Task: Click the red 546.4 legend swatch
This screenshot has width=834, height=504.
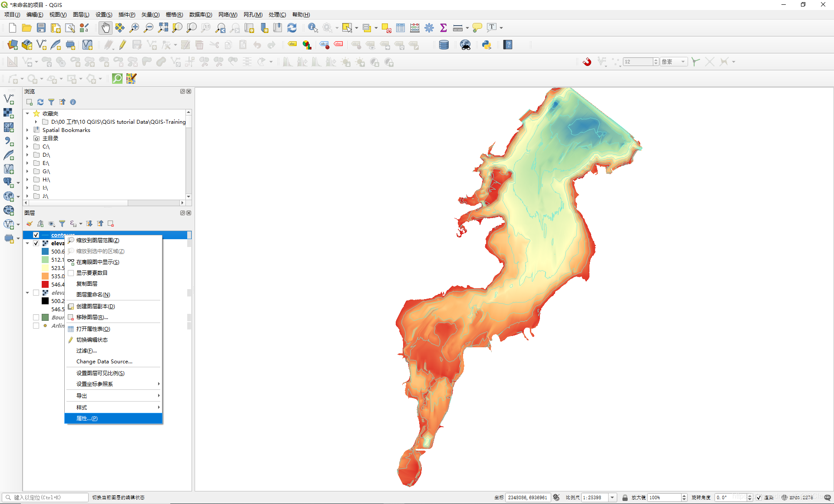Action: tap(45, 284)
